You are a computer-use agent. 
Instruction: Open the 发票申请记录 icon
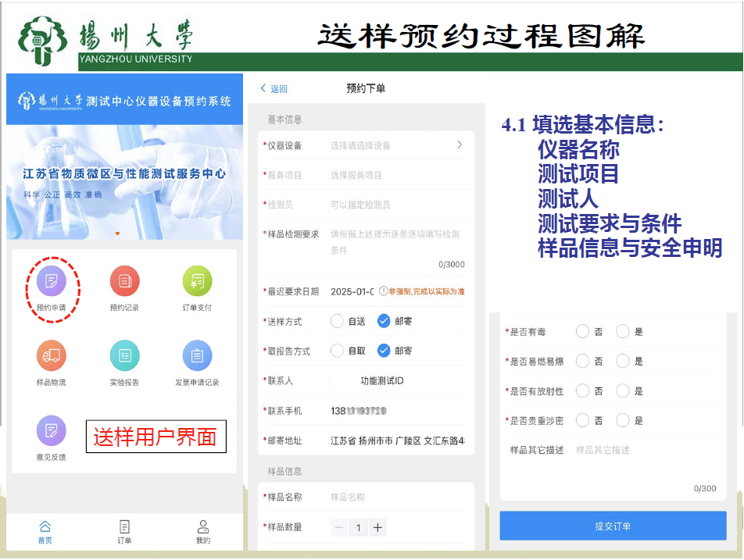[x=197, y=357]
